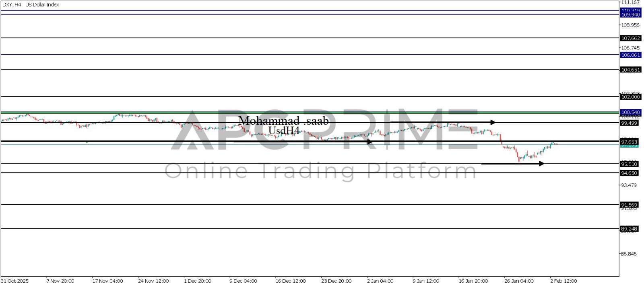Image resolution: width=644 pixels, height=286 pixels.
Task: Select the 102.000 price level label
Action: 630,97
